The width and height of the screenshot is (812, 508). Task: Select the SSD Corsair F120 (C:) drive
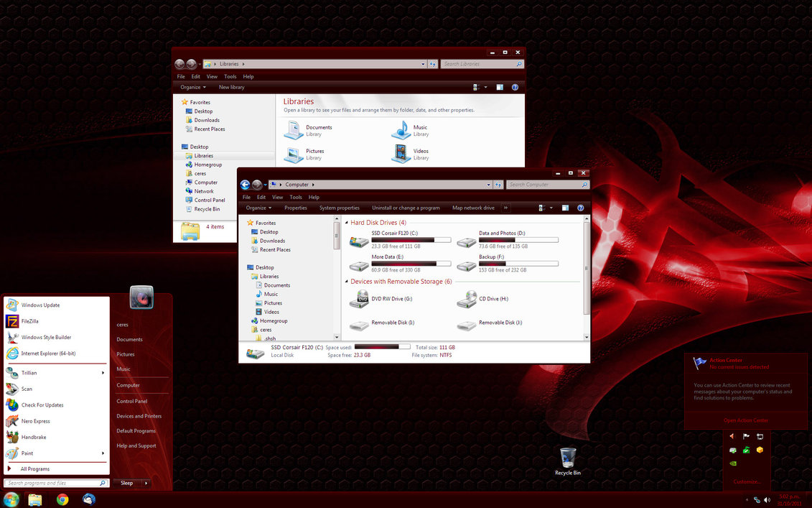click(394, 234)
